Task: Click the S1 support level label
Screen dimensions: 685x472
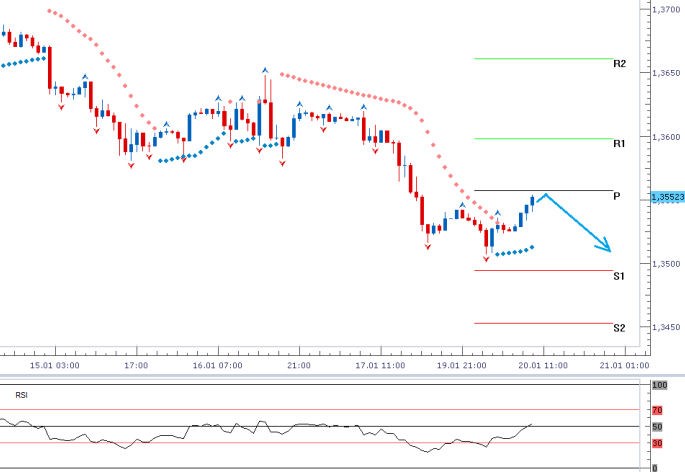Action: 619,276
